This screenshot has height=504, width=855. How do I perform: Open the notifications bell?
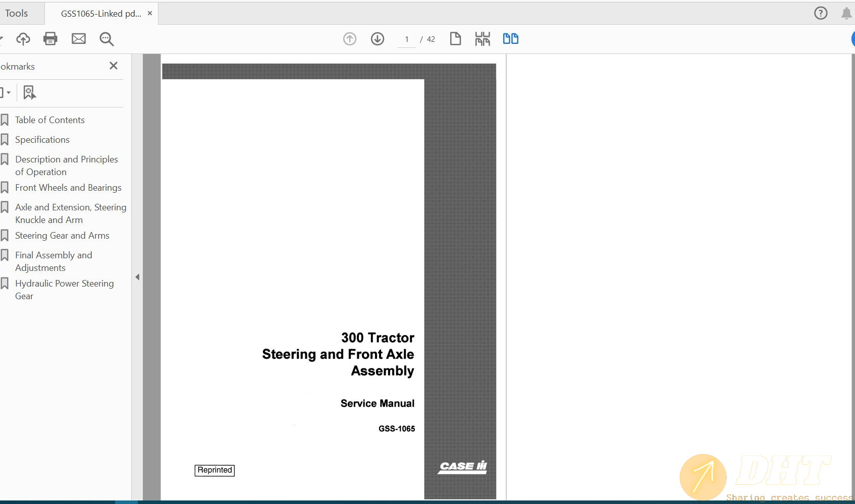846,13
